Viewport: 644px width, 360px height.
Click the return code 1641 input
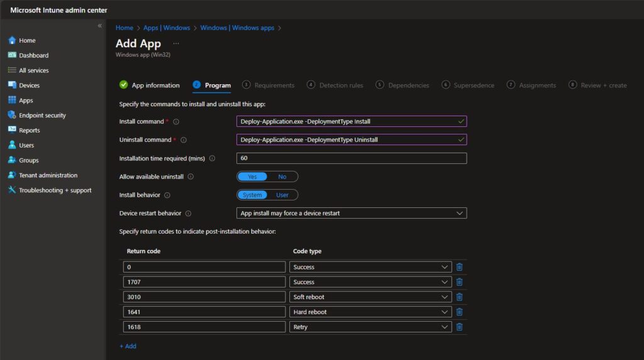click(x=204, y=312)
